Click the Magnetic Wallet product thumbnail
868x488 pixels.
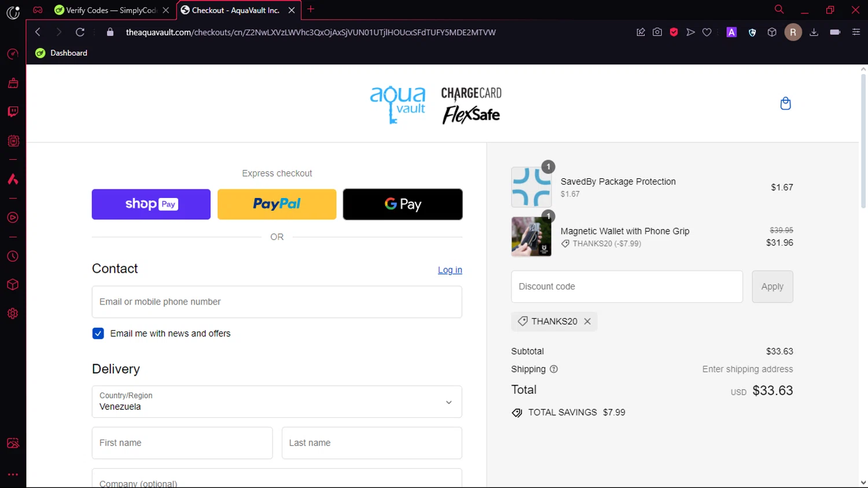[531, 237]
